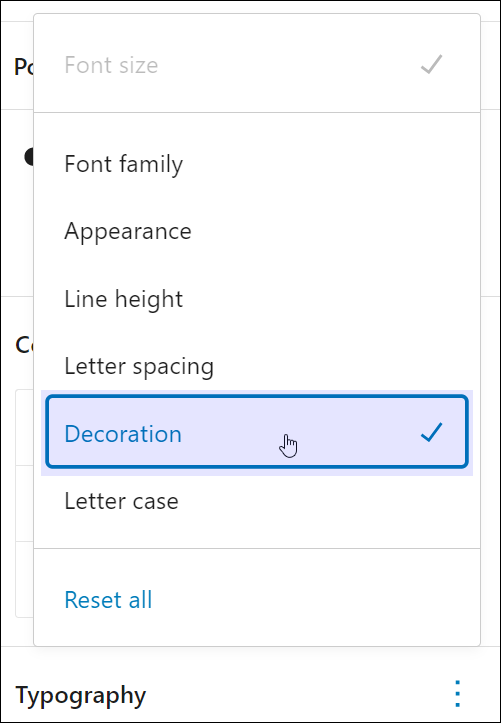Image resolution: width=501 pixels, height=723 pixels.
Task: Click the third boxed row under "Co"
Action: (24, 579)
